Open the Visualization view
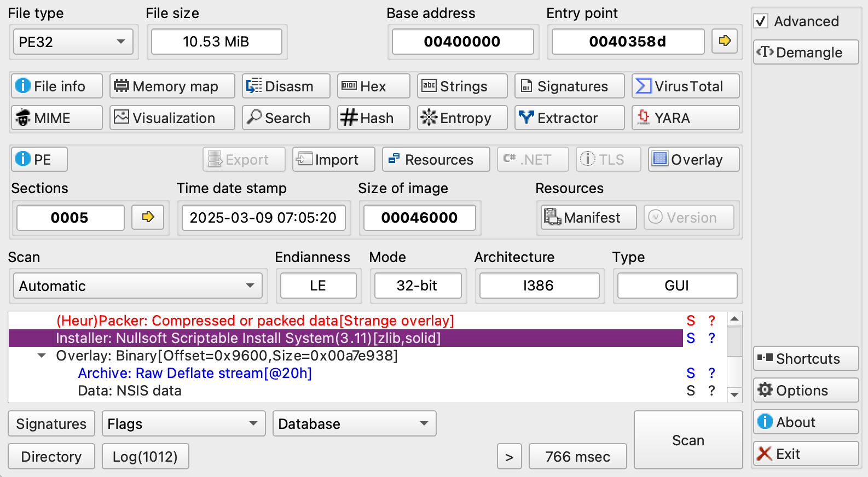Screen dimensions: 868x477 [x=172, y=118]
